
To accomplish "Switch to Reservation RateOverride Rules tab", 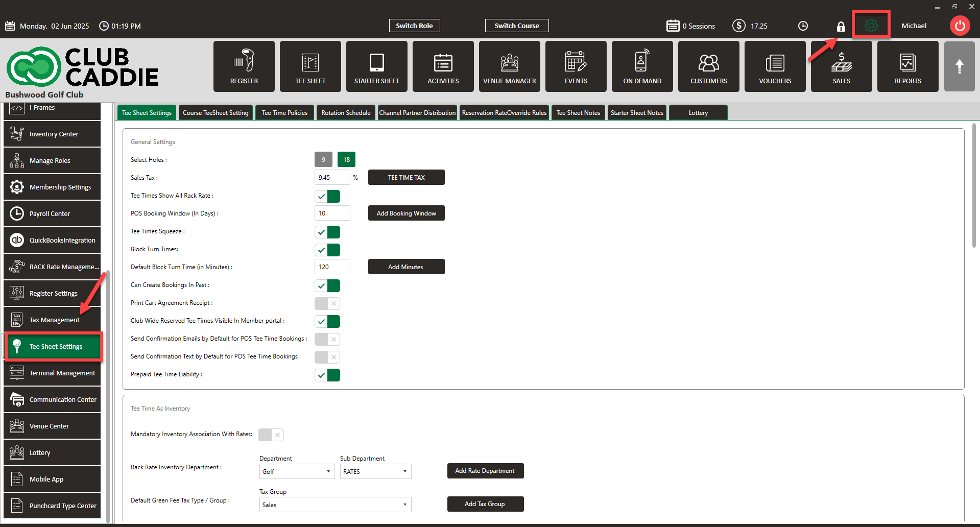I will (x=504, y=112).
